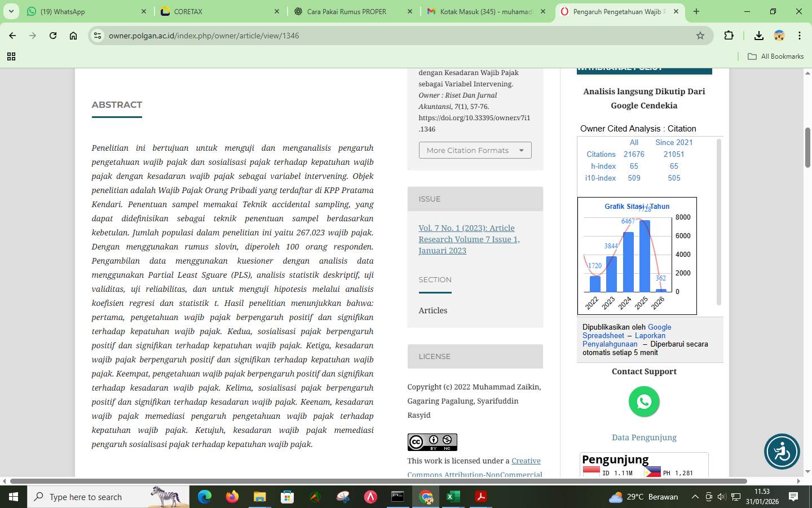Open the blue accessibility widget icon
Viewport: 812px width, 508px height.
(782, 452)
